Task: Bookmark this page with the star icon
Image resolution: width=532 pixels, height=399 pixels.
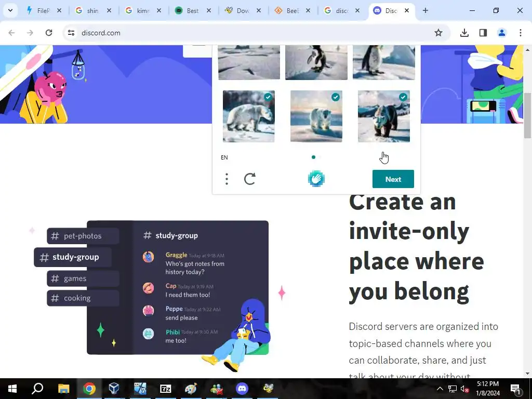Action: click(x=438, y=33)
